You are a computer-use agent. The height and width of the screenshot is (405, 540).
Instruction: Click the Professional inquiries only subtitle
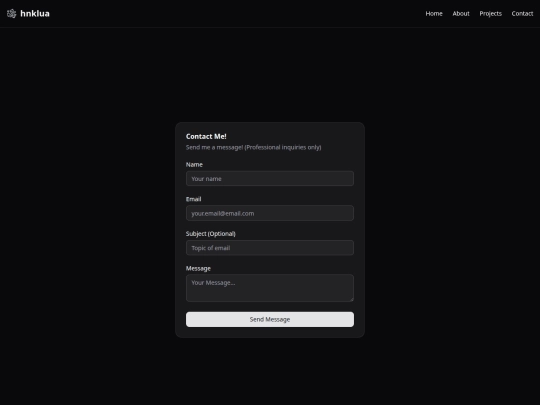253,147
